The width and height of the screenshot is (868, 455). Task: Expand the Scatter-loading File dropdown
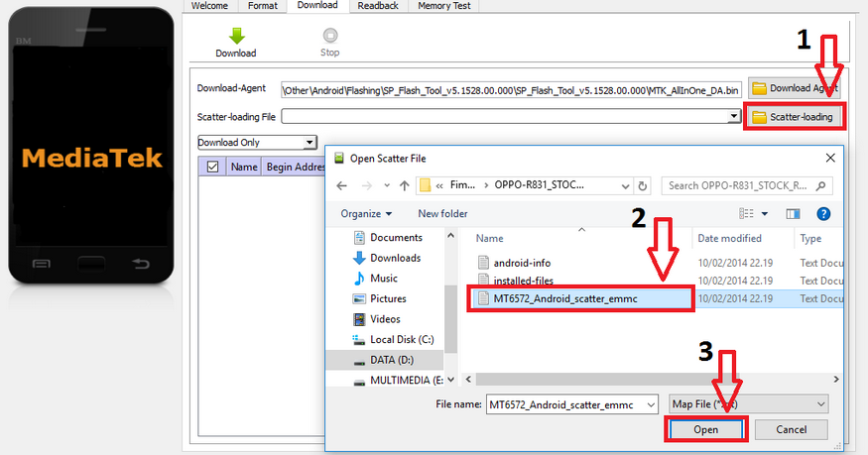(733, 116)
